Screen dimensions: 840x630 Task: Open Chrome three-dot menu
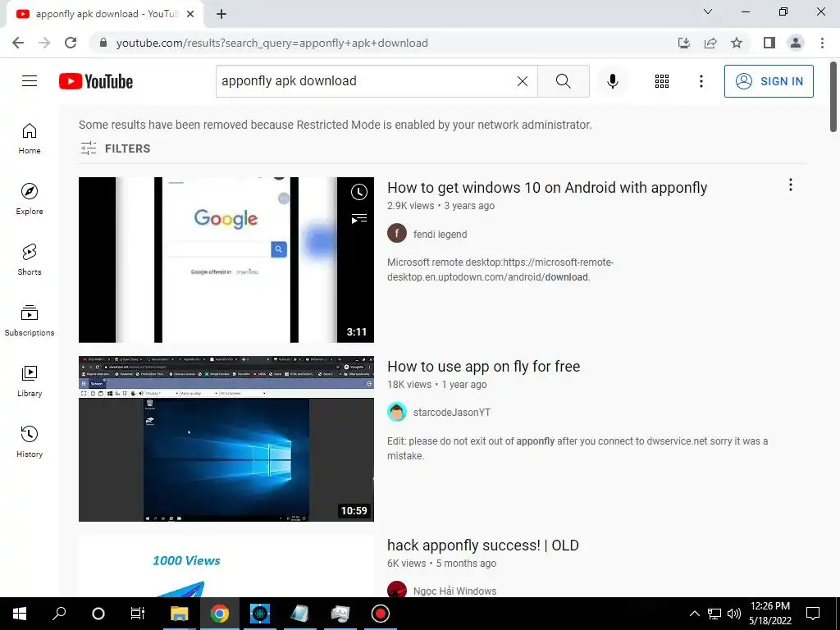(822, 43)
